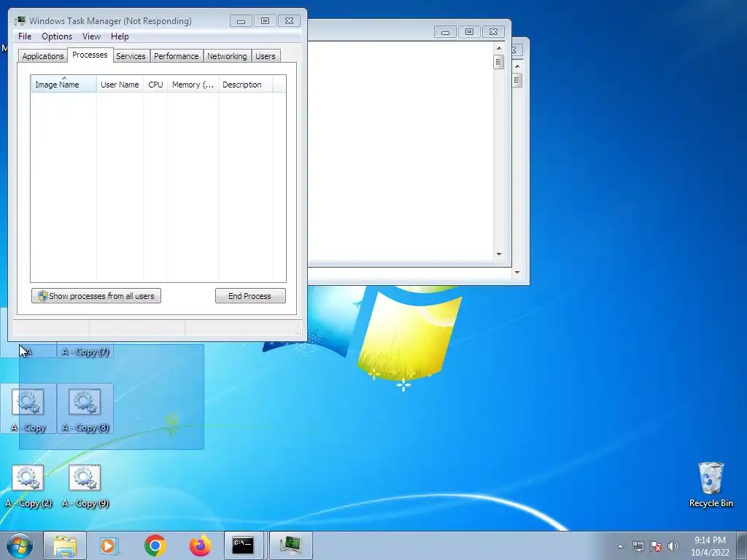Click scroll up arrow in blank window

tap(499, 48)
